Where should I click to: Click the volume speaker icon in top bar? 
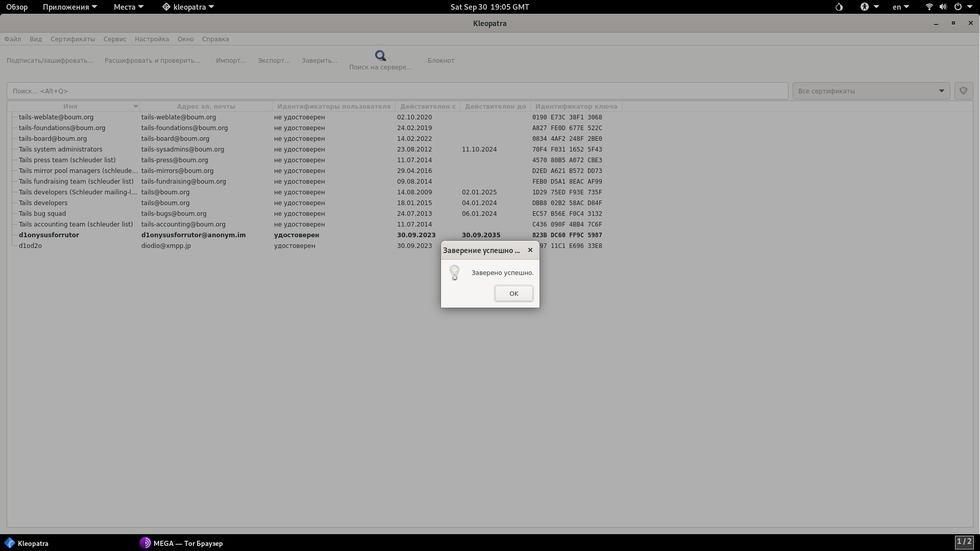pos(943,7)
